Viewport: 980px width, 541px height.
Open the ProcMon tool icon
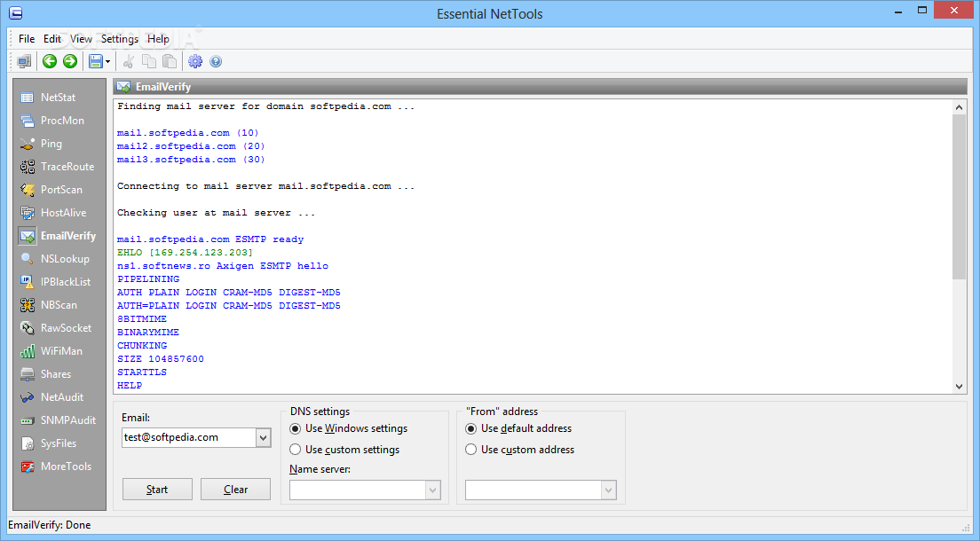point(28,121)
